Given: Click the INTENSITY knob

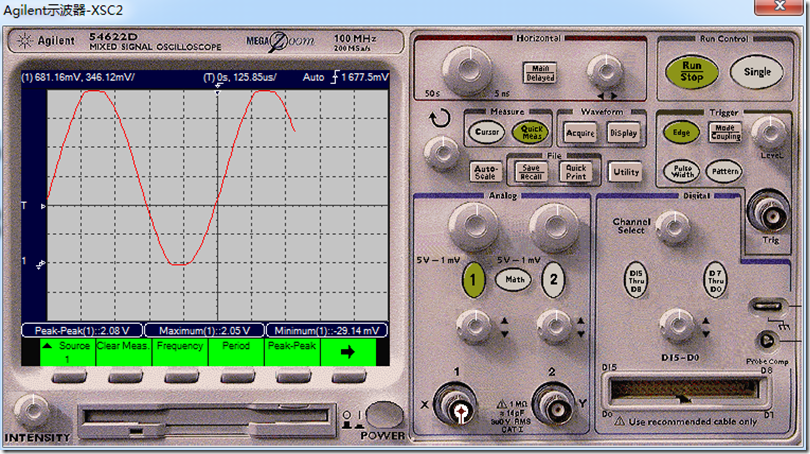Looking at the screenshot, I should pyautogui.click(x=32, y=411).
